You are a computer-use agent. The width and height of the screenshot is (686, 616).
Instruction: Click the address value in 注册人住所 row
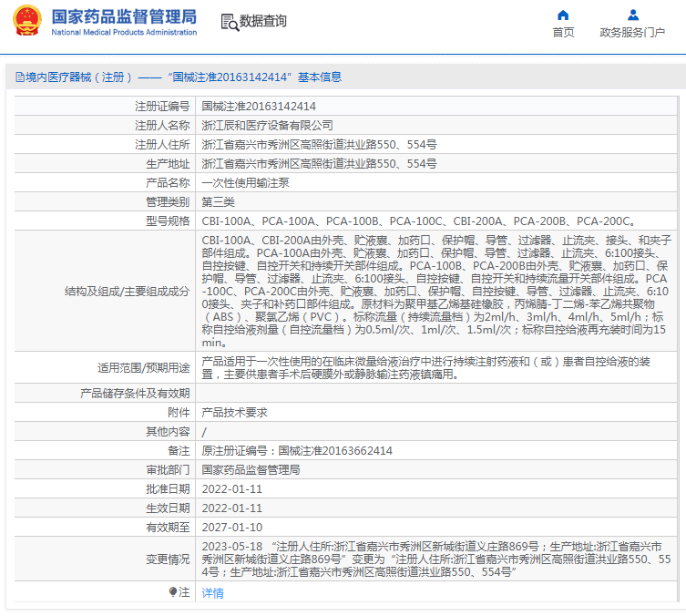point(319,144)
